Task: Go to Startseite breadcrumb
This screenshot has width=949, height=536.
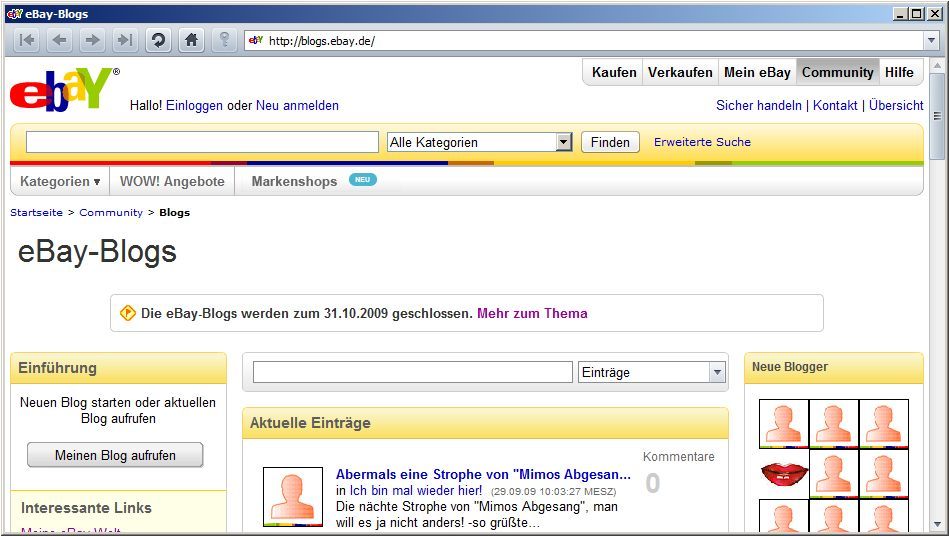Action: click(x=36, y=213)
